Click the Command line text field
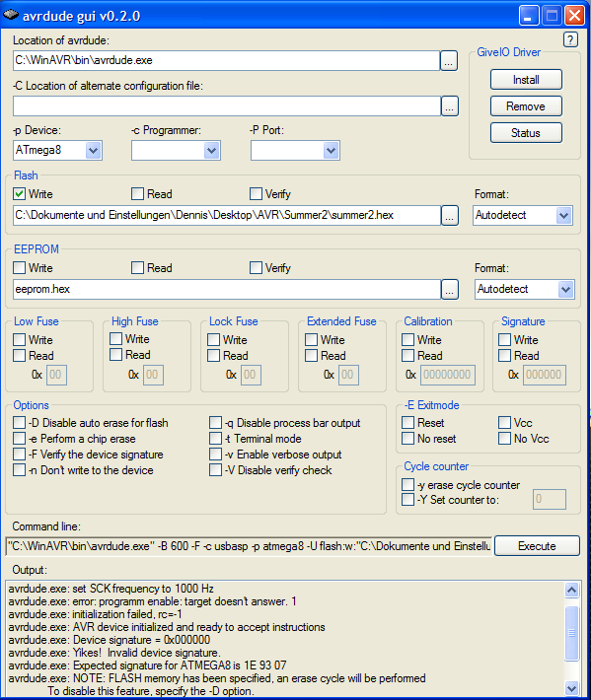This screenshot has height=700, width=591. (250, 546)
